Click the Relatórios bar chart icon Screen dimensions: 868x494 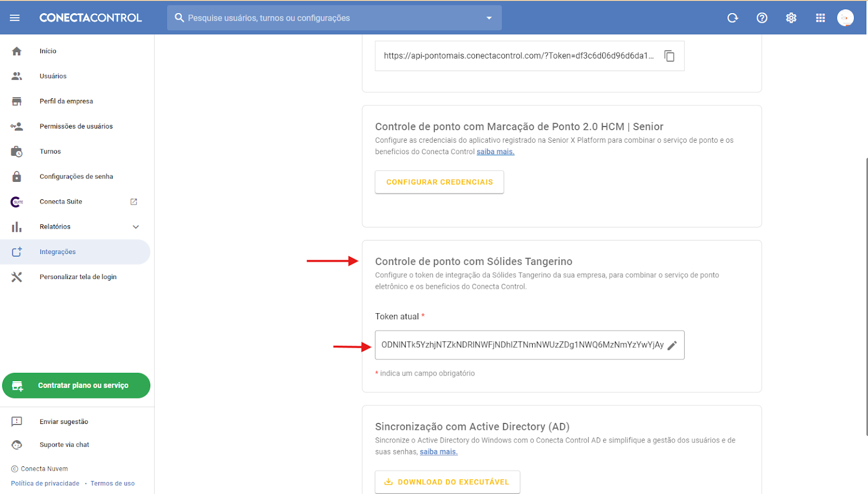(x=17, y=227)
